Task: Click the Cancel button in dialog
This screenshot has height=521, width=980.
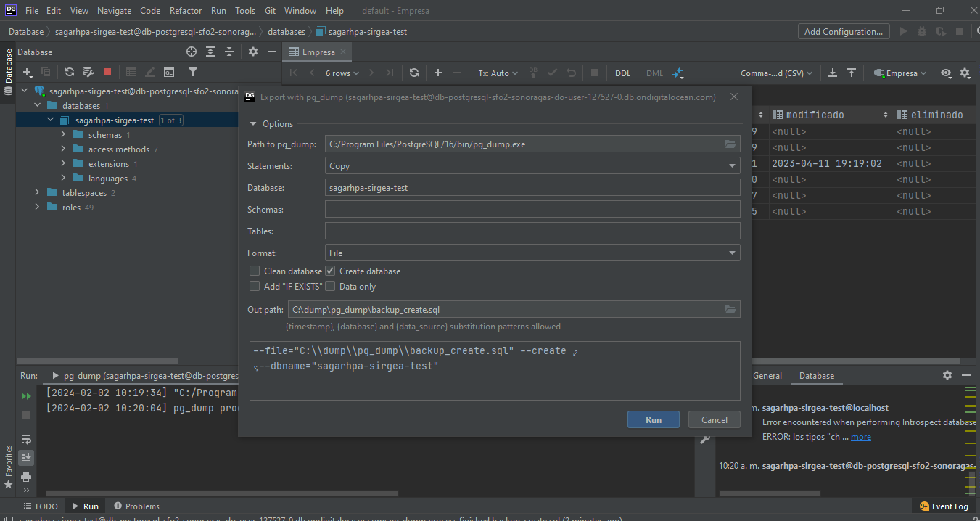Action: (714, 419)
